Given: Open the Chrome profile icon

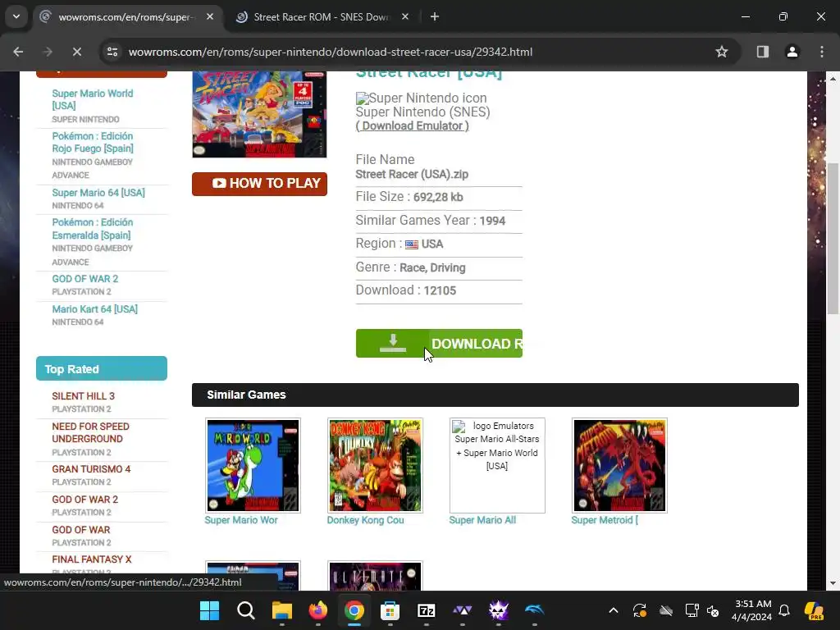Looking at the screenshot, I should point(792,52).
